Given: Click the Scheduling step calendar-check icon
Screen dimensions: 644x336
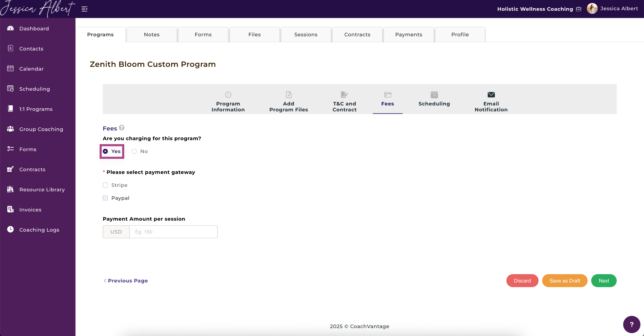Looking at the screenshot, I should (434, 95).
